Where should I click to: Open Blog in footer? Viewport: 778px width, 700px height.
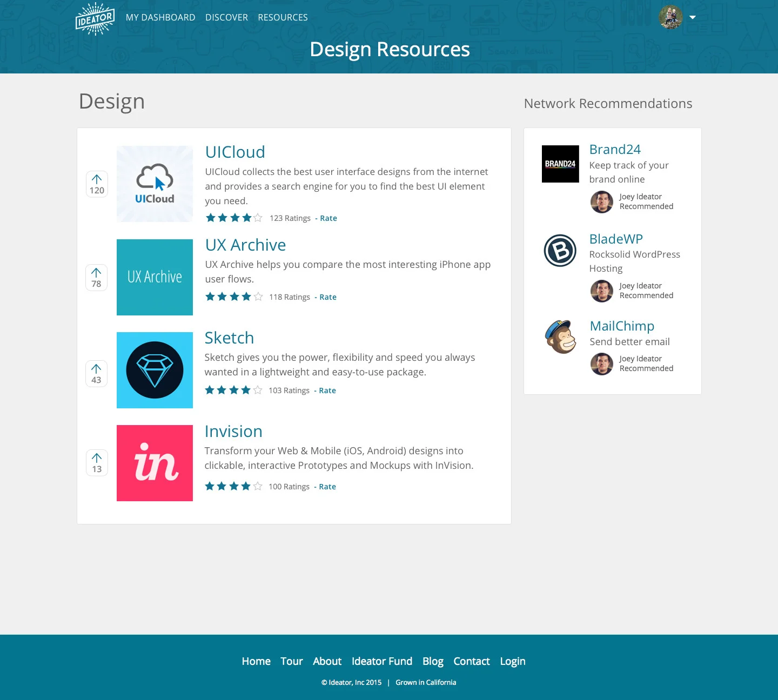pyautogui.click(x=433, y=661)
